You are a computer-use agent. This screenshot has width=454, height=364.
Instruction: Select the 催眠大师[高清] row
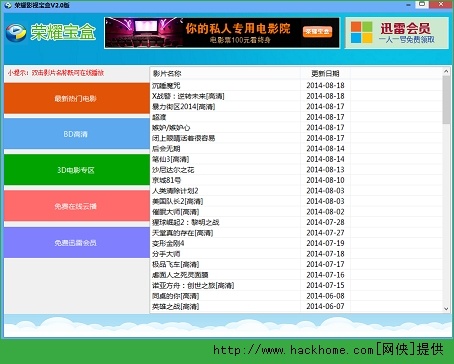tap(297, 212)
